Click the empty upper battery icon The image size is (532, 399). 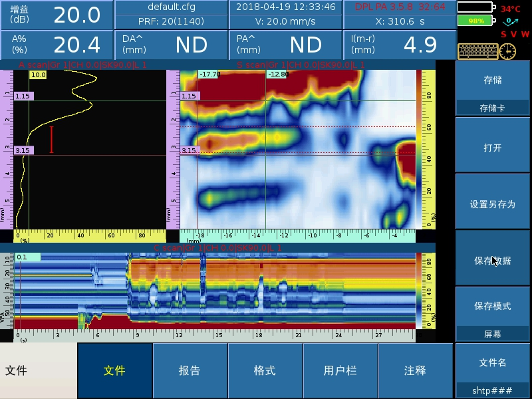pos(476,8)
